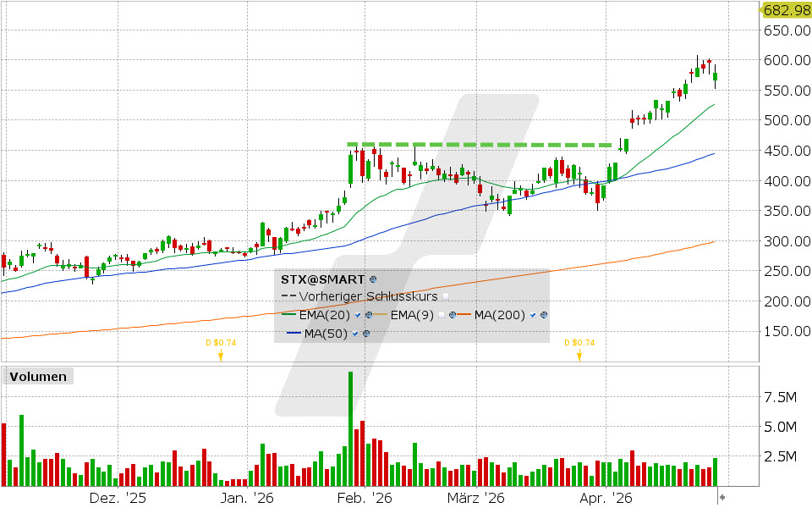Open the MA(50) settings icon
The width and height of the screenshot is (812, 508).
[x=365, y=334]
